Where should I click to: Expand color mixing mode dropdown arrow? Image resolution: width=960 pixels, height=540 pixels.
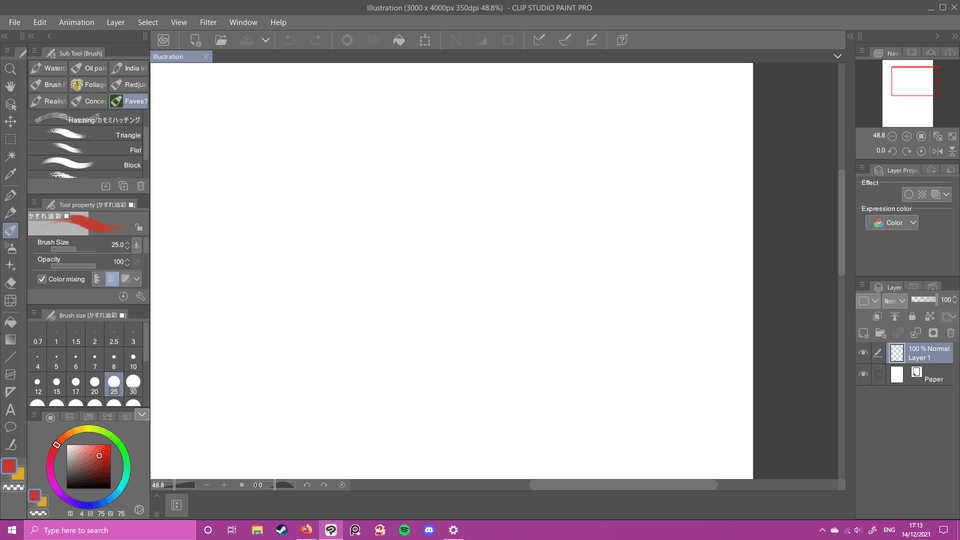(137, 279)
